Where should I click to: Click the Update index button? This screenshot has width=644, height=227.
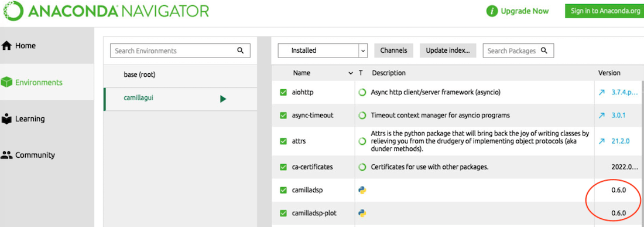[x=448, y=50]
